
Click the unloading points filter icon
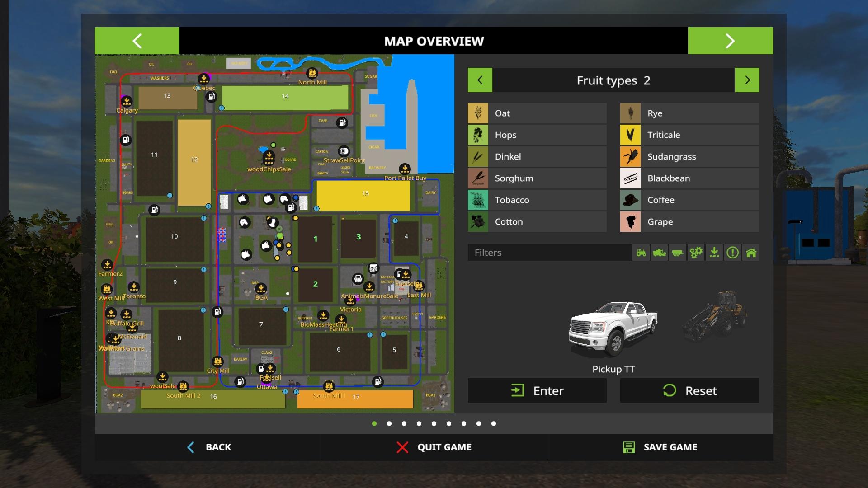(714, 253)
